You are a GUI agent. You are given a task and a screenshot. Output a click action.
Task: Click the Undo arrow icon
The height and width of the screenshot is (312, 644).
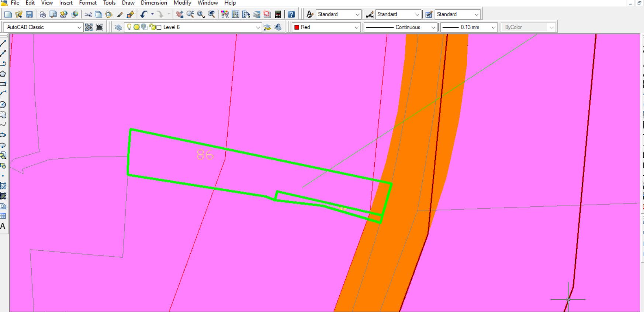(144, 14)
